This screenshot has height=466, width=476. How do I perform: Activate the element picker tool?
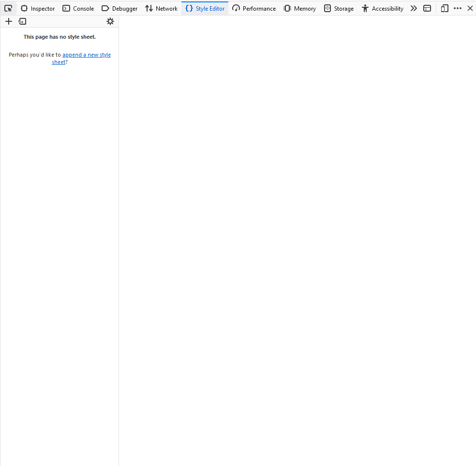[8, 9]
